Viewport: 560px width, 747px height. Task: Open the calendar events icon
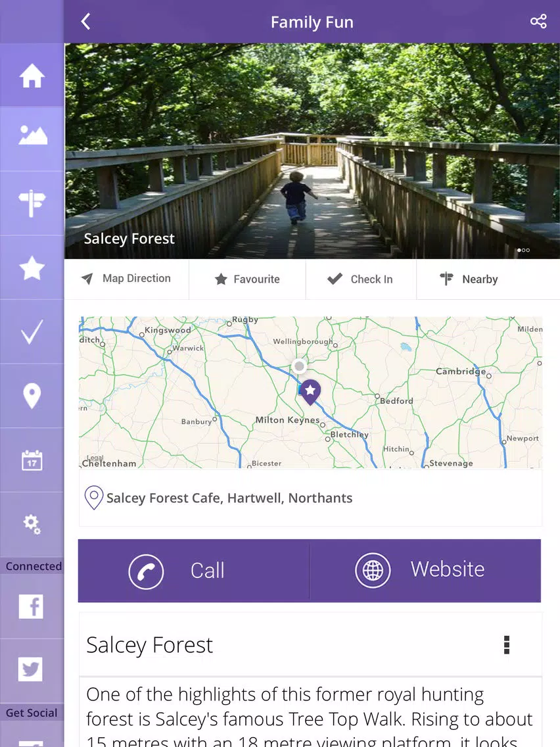[32, 460]
